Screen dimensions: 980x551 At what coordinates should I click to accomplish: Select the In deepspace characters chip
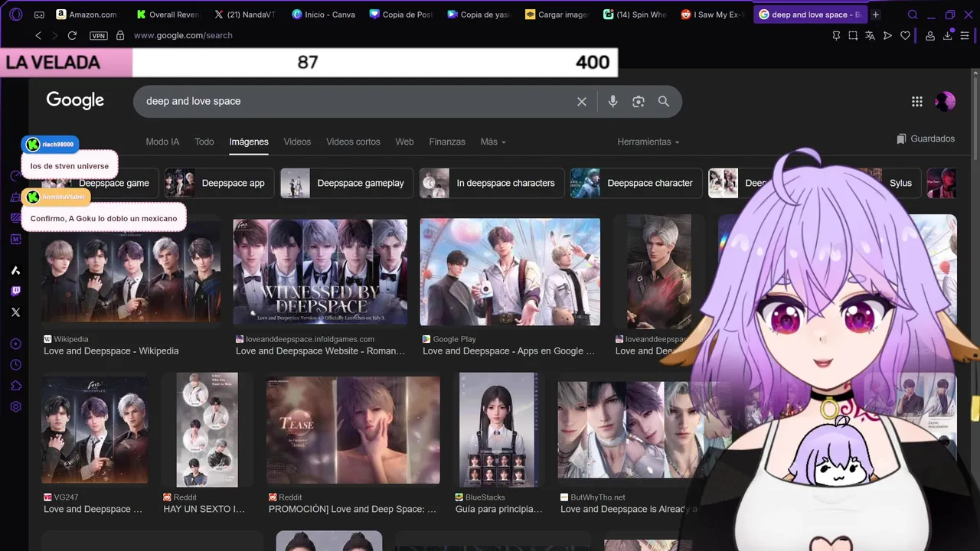pyautogui.click(x=492, y=183)
